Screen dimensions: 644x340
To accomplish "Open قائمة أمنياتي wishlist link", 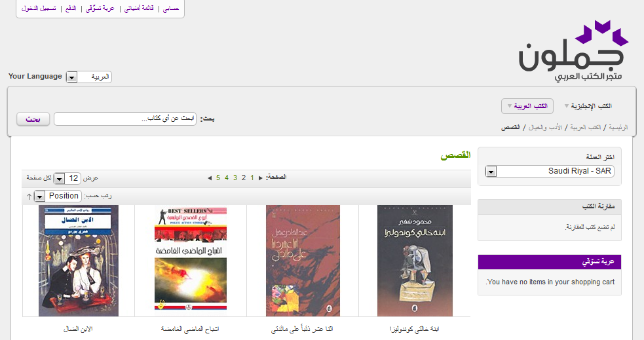I will 139,9.
